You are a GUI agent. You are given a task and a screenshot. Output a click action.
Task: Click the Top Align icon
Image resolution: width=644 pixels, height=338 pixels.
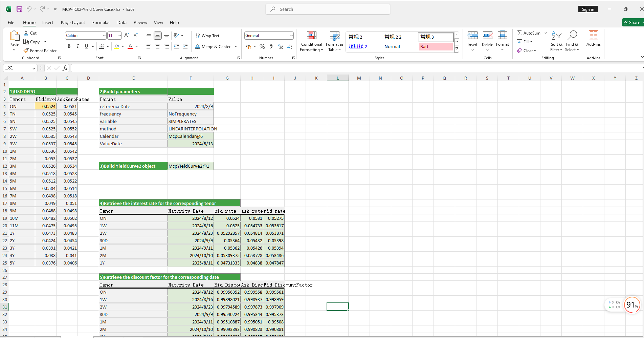point(149,35)
